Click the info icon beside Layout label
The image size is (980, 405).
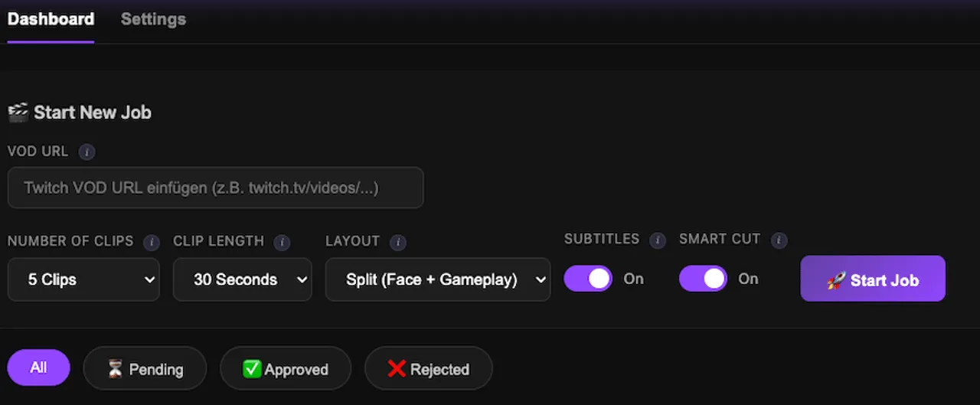tap(398, 242)
